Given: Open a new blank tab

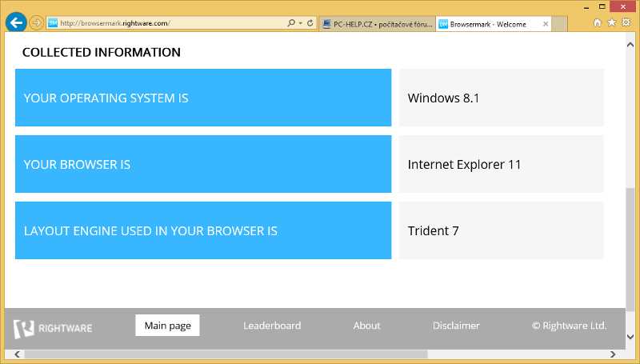Looking at the screenshot, I should coord(561,24).
